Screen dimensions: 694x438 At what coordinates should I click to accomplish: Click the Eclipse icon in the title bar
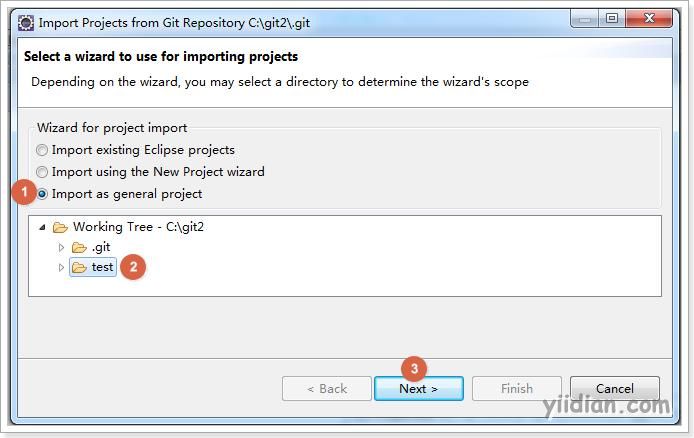pos(26,23)
